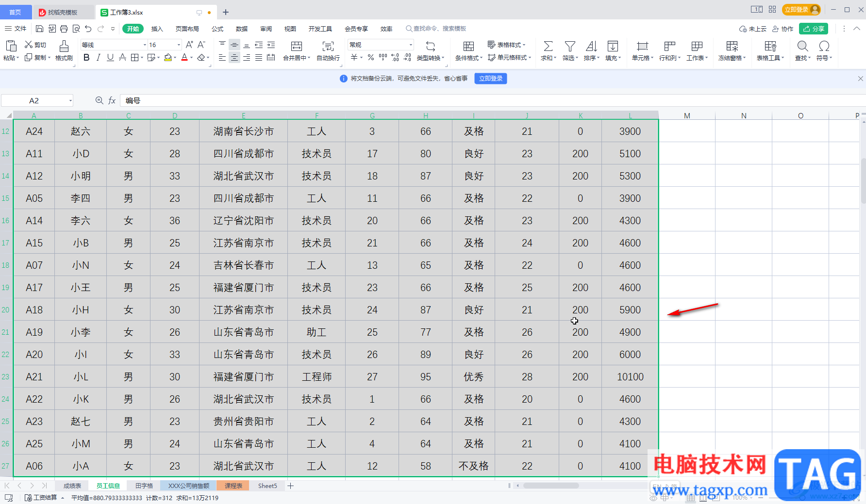Image resolution: width=866 pixels, height=504 pixels.
Task: Click the green Share (分享) button
Action: 814,29
